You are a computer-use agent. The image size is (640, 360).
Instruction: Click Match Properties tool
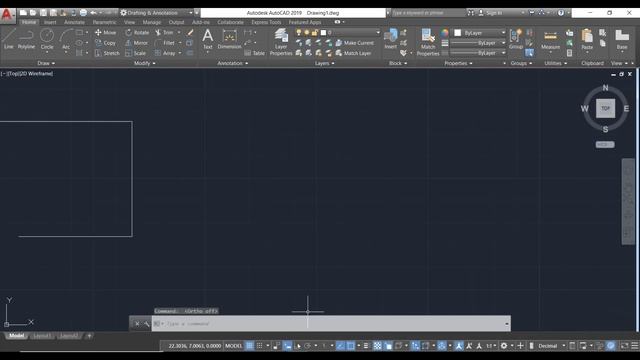coord(428,42)
